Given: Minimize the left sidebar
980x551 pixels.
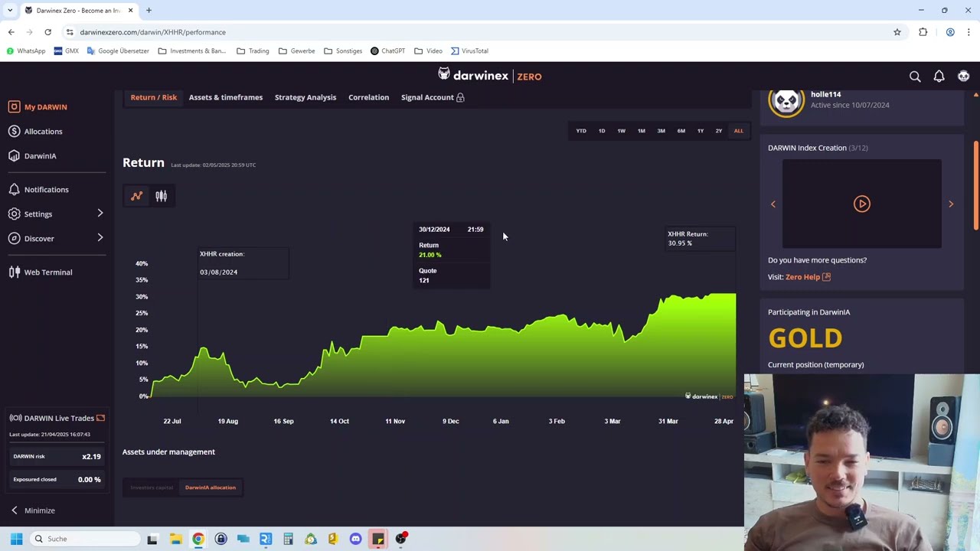Looking at the screenshot, I should click(x=33, y=510).
